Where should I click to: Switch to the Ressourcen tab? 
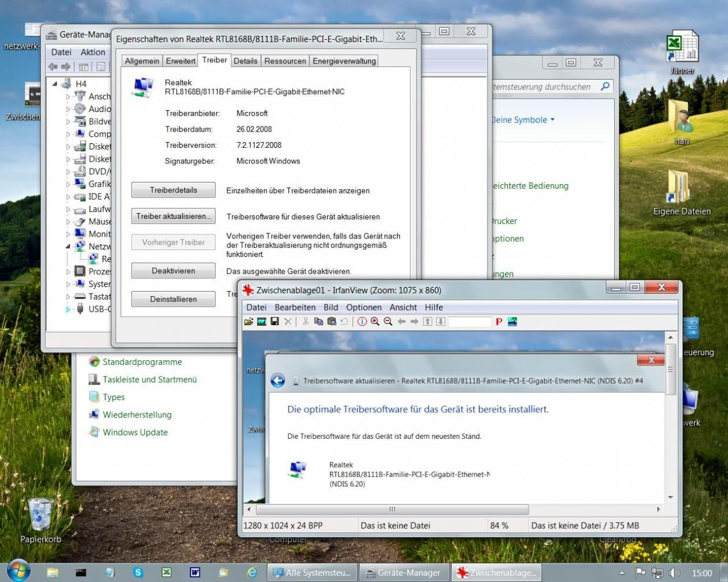pos(285,61)
